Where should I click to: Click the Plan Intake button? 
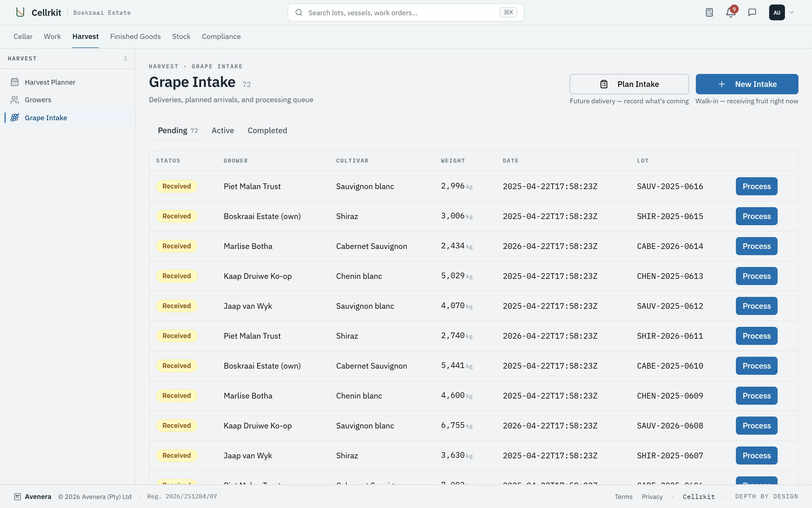(x=629, y=84)
